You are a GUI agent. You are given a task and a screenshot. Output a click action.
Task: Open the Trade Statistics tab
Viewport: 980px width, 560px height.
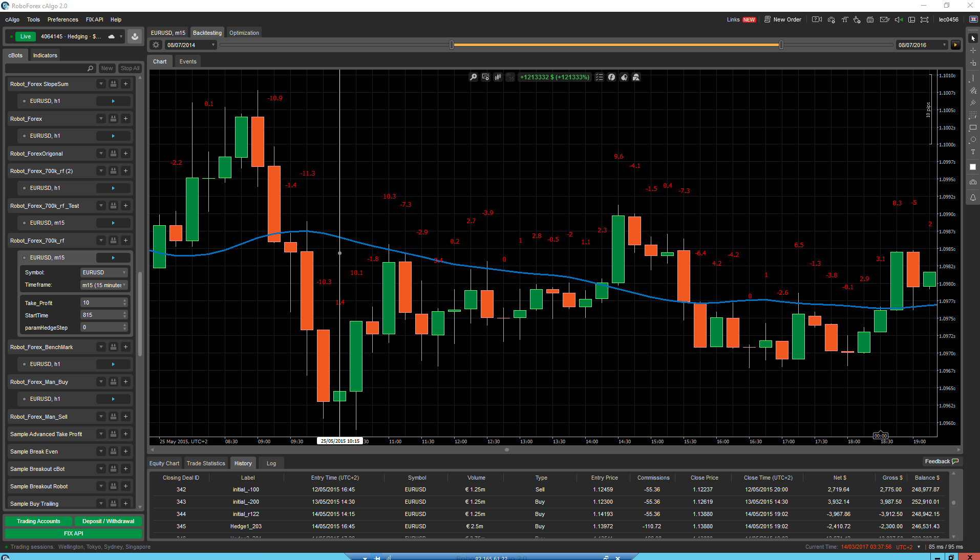[206, 463]
